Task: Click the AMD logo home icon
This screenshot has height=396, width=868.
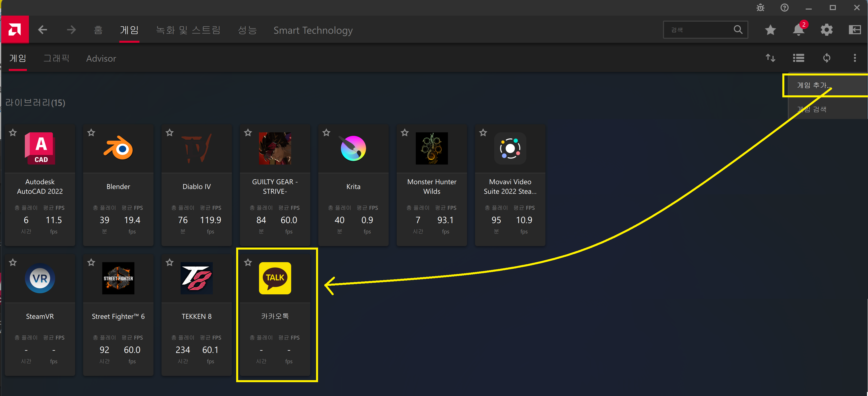Action: click(15, 30)
